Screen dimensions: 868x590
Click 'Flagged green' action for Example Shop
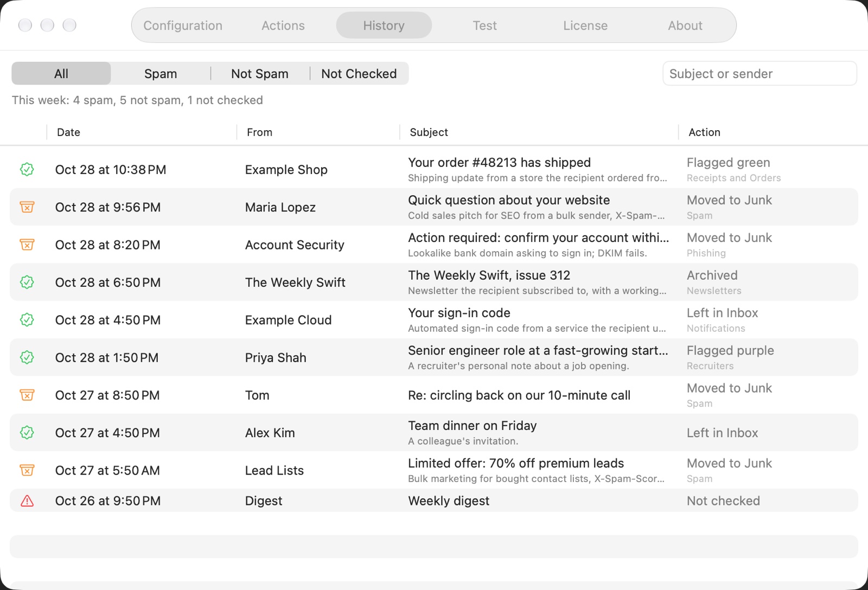729,163
